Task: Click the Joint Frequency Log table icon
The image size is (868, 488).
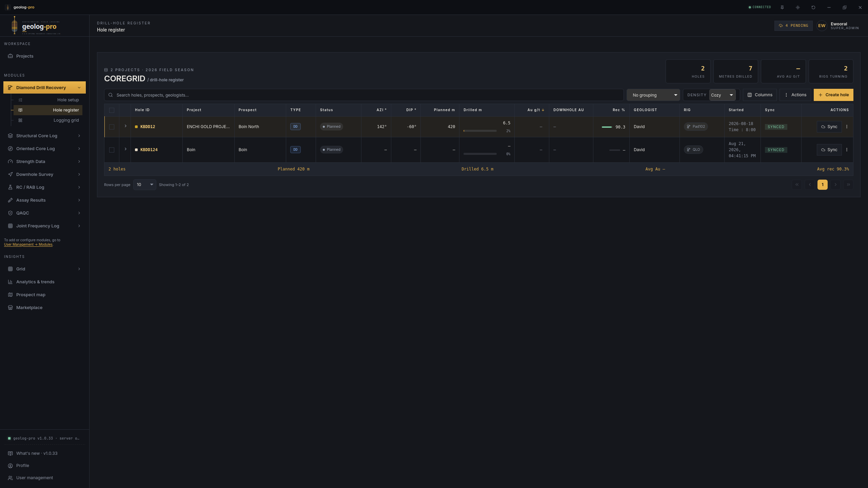Action: tap(10, 226)
